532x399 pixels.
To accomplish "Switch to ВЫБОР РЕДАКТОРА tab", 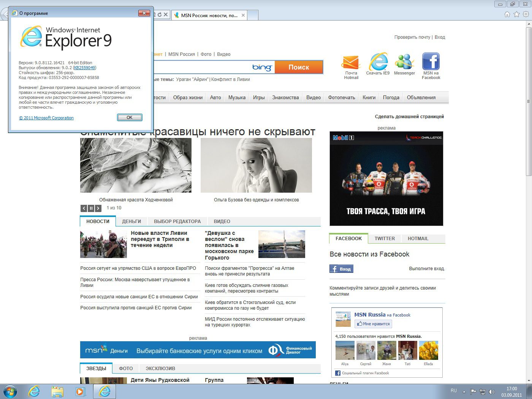I will click(x=177, y=221).
